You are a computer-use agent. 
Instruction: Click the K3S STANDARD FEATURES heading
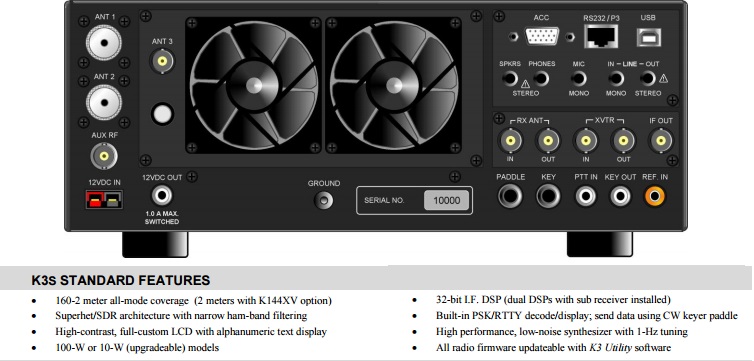(121, 280)
